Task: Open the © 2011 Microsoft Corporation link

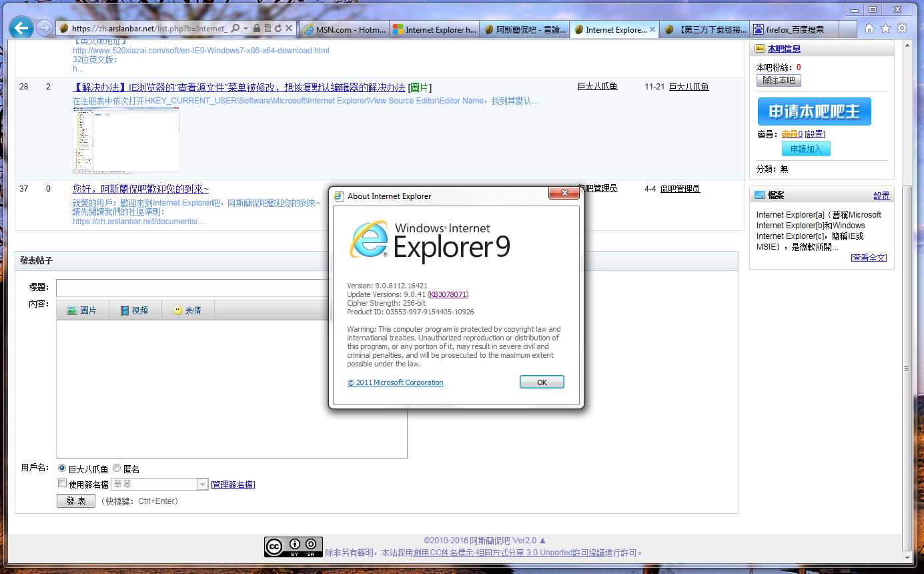Action: pos(395,382)
